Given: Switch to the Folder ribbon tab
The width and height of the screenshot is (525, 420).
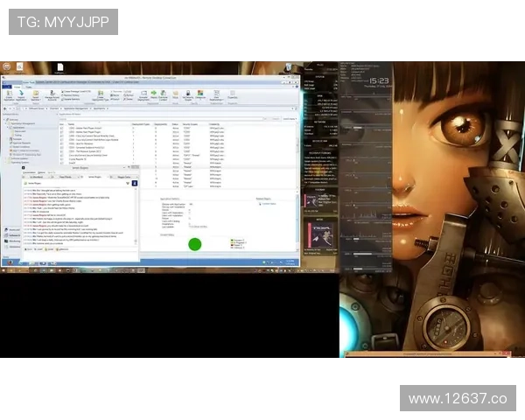Looking at the screenshot, I should [29, 87].
